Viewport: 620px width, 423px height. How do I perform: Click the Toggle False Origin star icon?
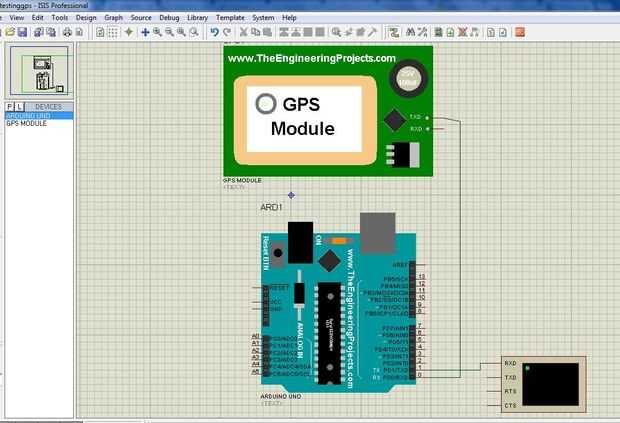coord(129,32)
